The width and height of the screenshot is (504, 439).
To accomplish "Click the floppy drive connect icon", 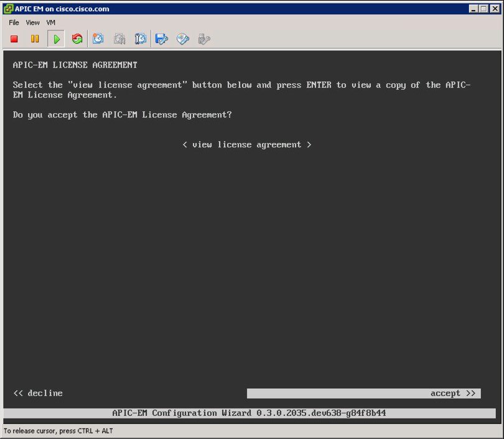I will [x=161, y=39].
